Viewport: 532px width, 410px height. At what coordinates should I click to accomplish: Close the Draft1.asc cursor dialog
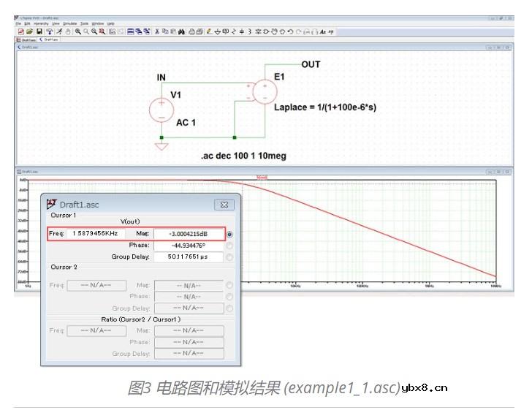tap(224, 205)
